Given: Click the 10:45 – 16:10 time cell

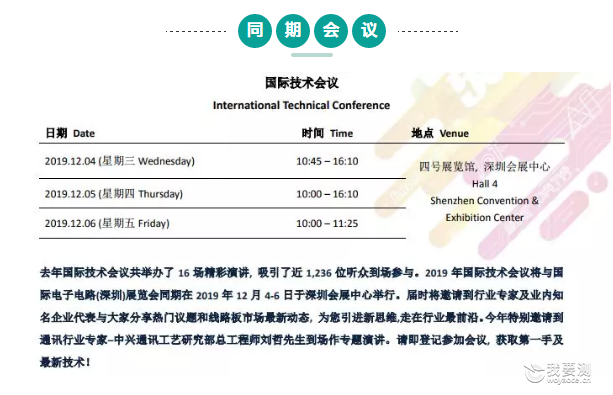Looking at the screenshot, I should pos(327,161).
